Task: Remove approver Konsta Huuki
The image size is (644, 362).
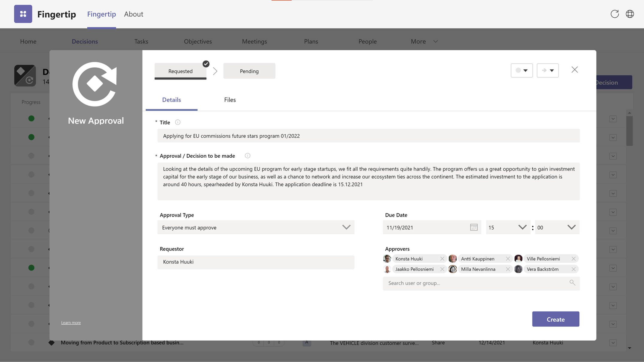Action: pyautogui.click(x=442, y=258)
